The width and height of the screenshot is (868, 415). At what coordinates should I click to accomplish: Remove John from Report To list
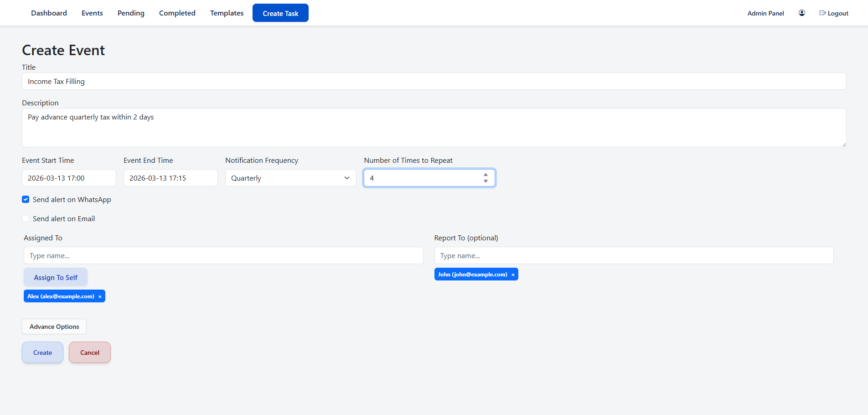[x=513, y=275]
